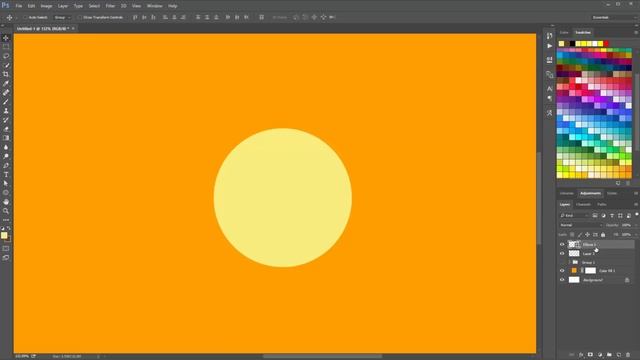Click the canvas horizontal scrollbar
The image size is (640, 360).
[322, 356]
